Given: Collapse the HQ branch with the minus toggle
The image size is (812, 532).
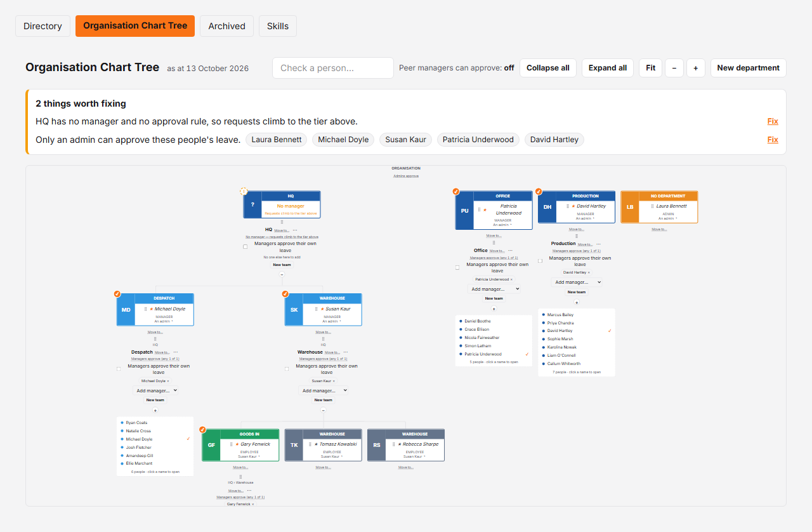Looking at the screenshot, I should (x=282, y=274).
